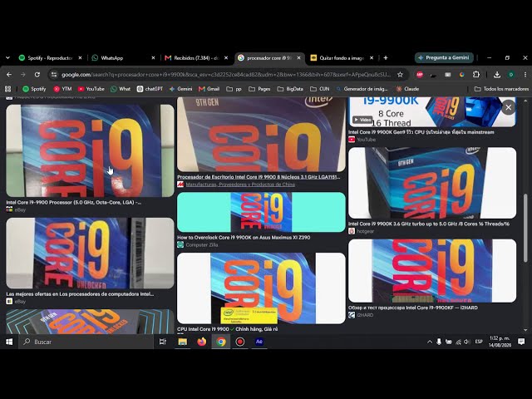Open After Effects from the taskbar
This screenshot has height=399, width=532.
[x=259, y=342]
